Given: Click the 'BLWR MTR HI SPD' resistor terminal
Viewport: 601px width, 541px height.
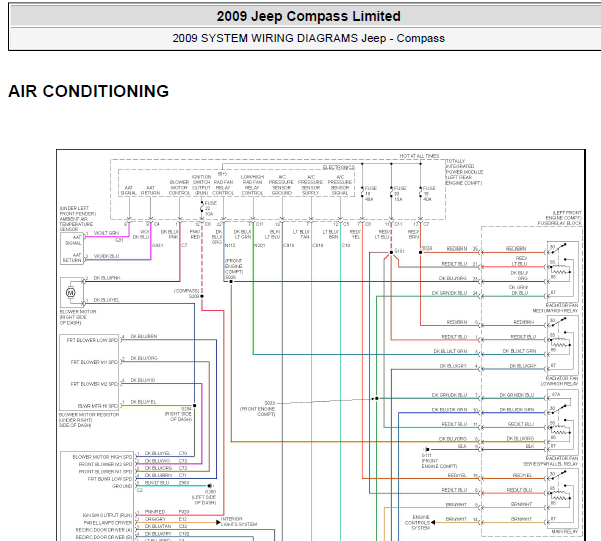Looking at the screenshot, I should (x=98, y=406).
